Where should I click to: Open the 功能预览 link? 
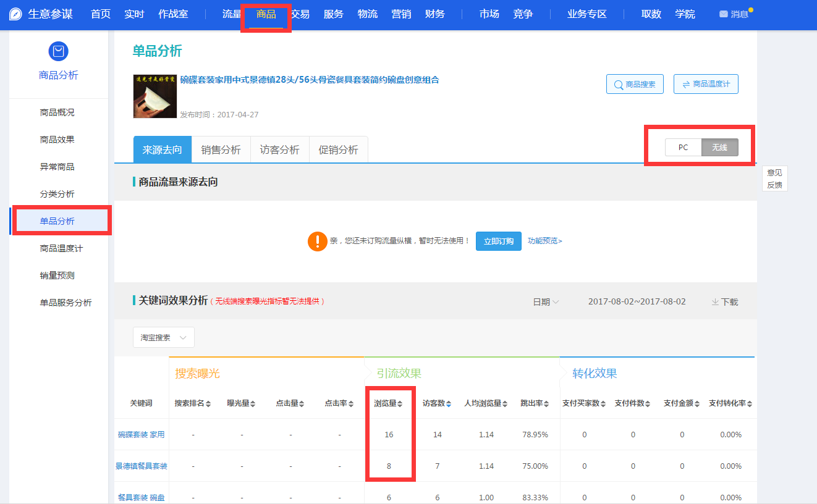click(x=544, y=241)
